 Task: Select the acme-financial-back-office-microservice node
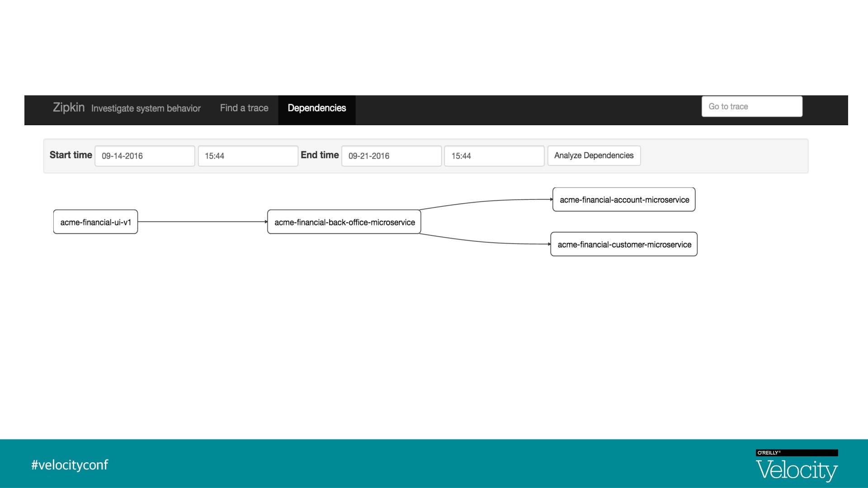tap(344, 222)
